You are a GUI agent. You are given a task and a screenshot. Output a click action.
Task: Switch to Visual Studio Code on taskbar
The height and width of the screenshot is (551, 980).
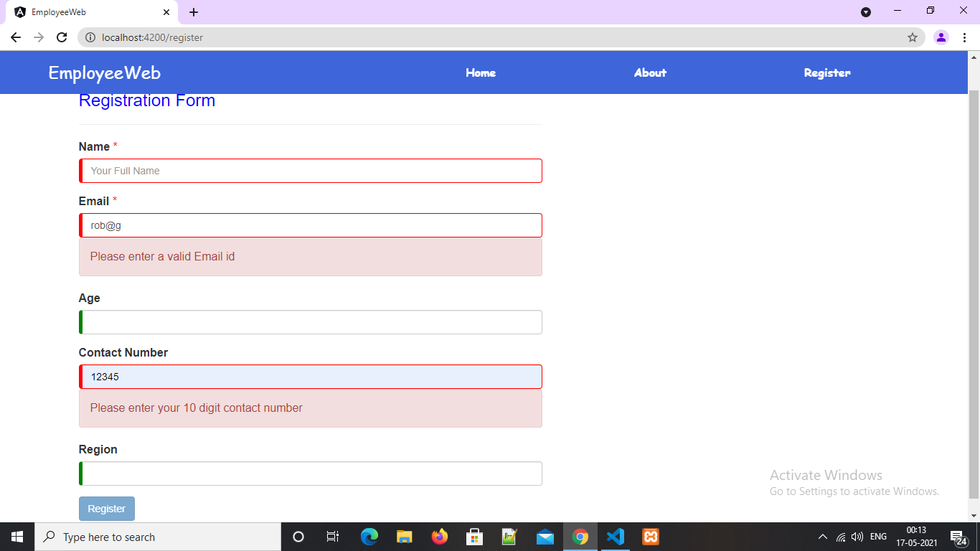(x=616, y=537)
